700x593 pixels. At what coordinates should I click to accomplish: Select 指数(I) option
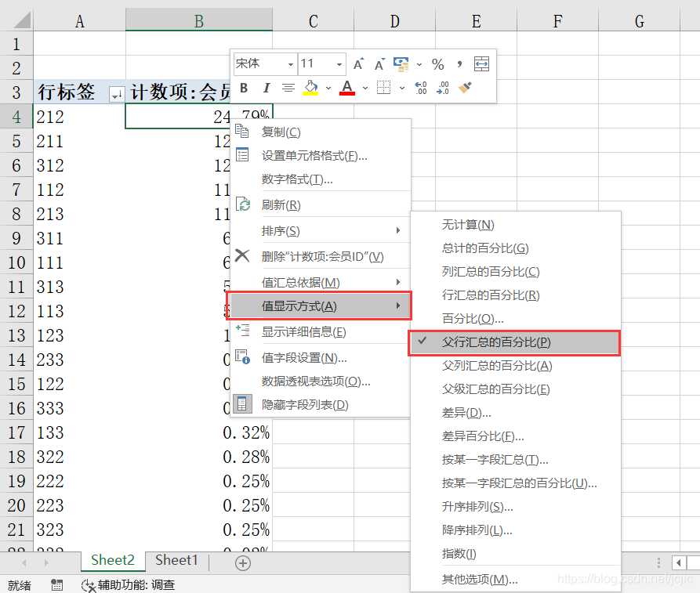515,554
